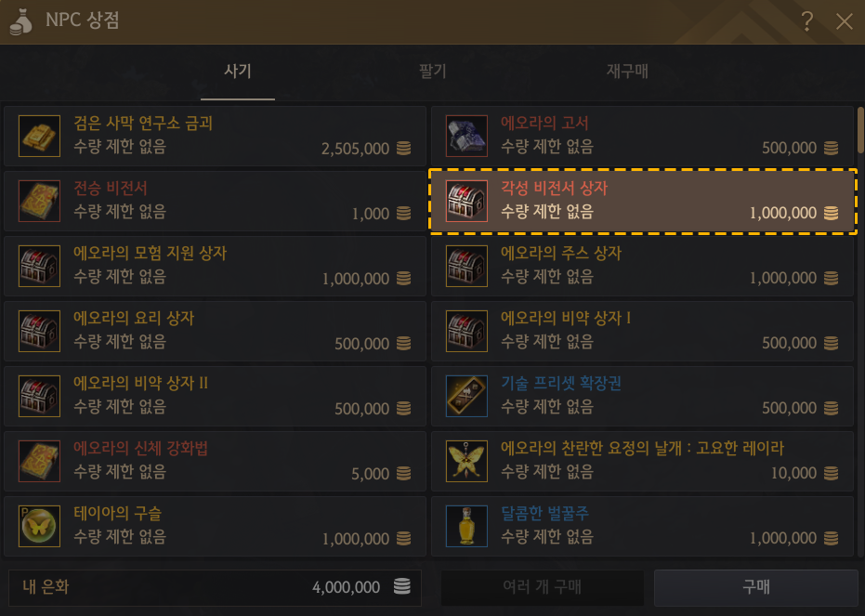Click the 구매 button

[x=755, y=587]
